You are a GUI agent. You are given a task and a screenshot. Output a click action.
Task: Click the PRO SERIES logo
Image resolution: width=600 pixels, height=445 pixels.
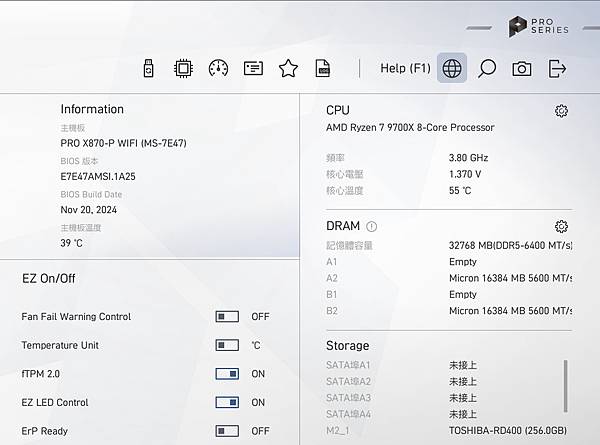[538, 26]
